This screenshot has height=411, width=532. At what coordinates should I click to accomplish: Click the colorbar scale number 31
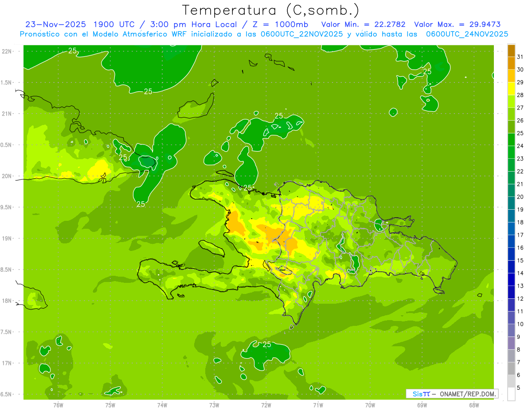pyautogui.click(x=520, y=57)
